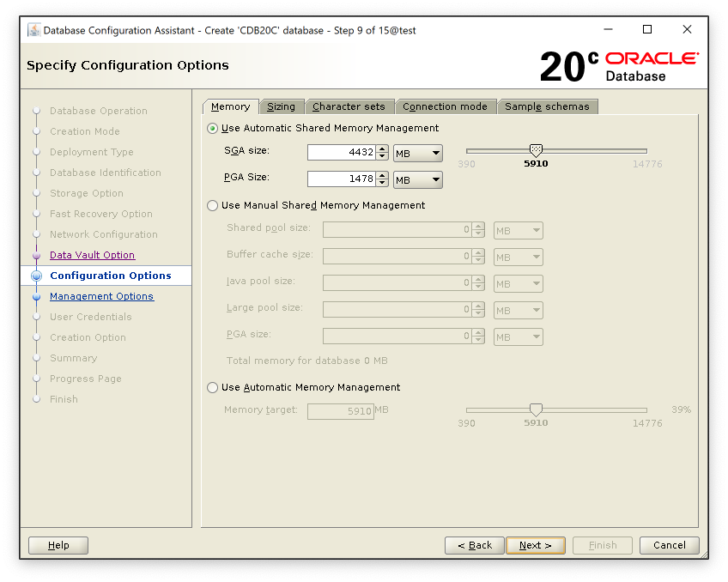Select Use Automatic Shared Memory Management
This screenshot has width=728, height=582.
(213, 129)
